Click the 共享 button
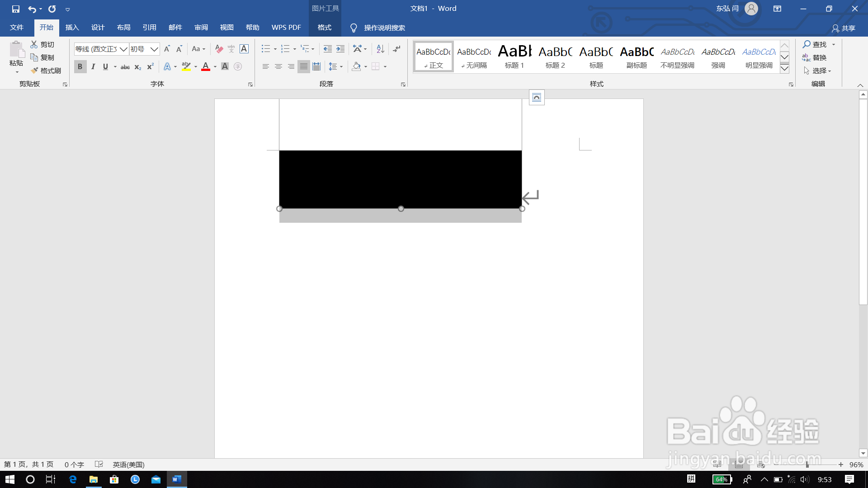 point(844,28)
